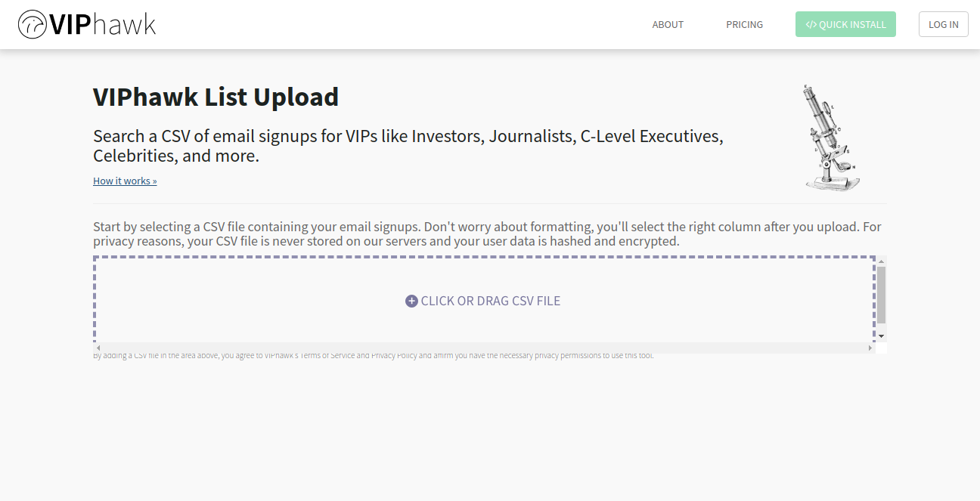Image resolution: width=980 pixels, height=501 pixels.
Task: Click the vertical scrollbar thumb
Action: pyautogui.click(x=882, y=295)
